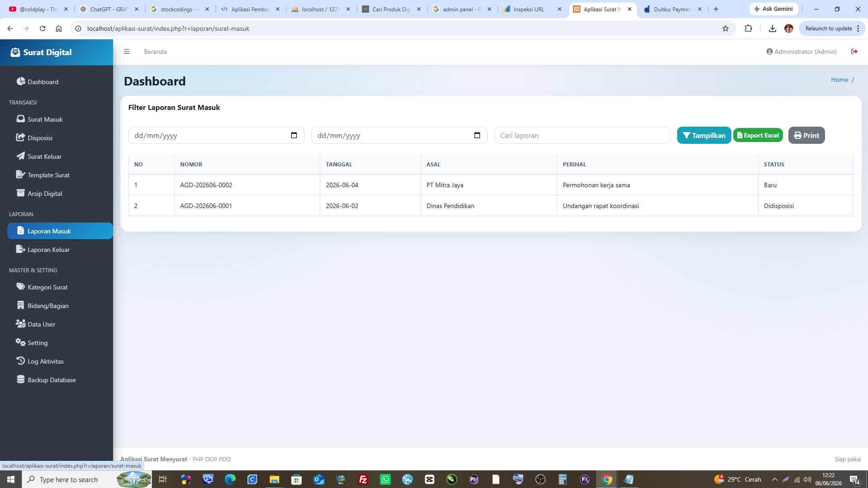This screenshot has width=868, height=488.
Task: Click the Laporan Masuk document icon
Action: 20,231
